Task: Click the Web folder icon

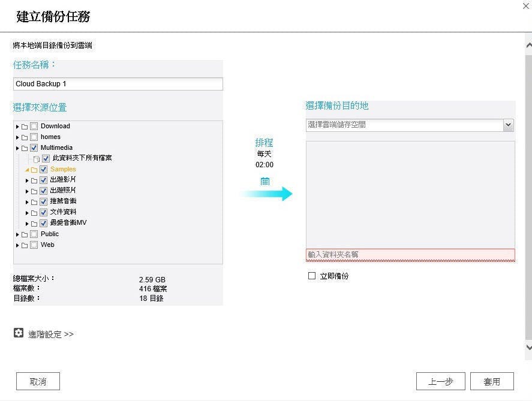Action: (x=25, y=245)
